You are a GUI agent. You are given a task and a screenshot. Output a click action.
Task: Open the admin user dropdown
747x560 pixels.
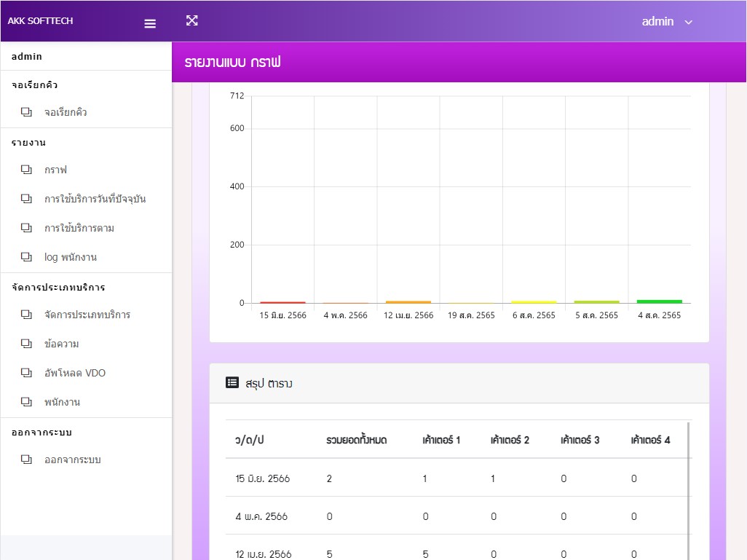666,22
